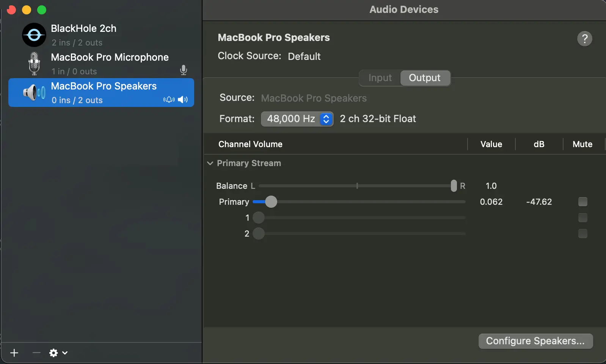Screen dimensions: 606x364
Task: Switch to the Input tab
Action: [380, 78]
